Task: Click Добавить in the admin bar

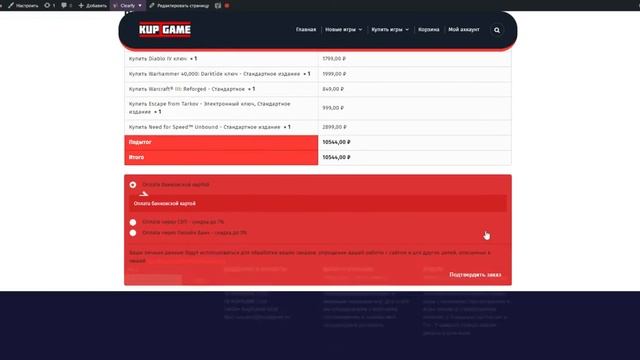Action: [93, 5]
